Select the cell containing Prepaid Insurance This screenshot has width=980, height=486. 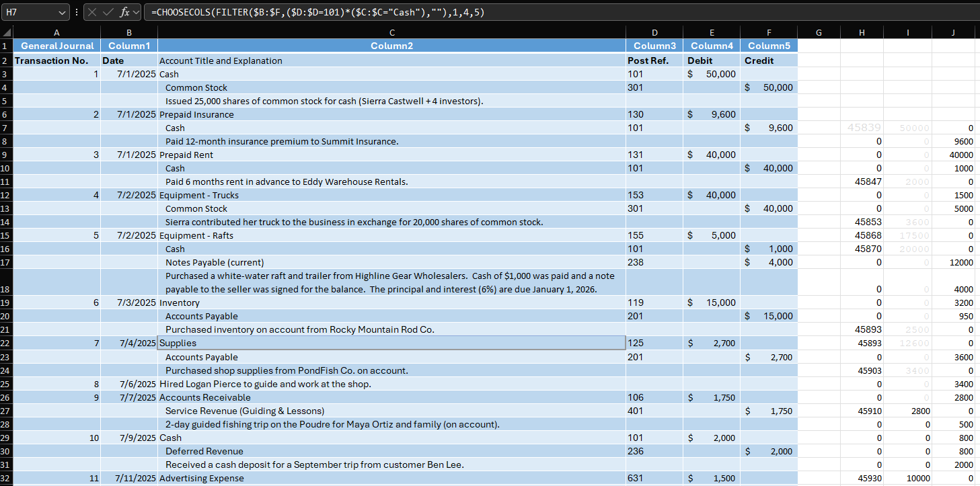coord(196,114)
